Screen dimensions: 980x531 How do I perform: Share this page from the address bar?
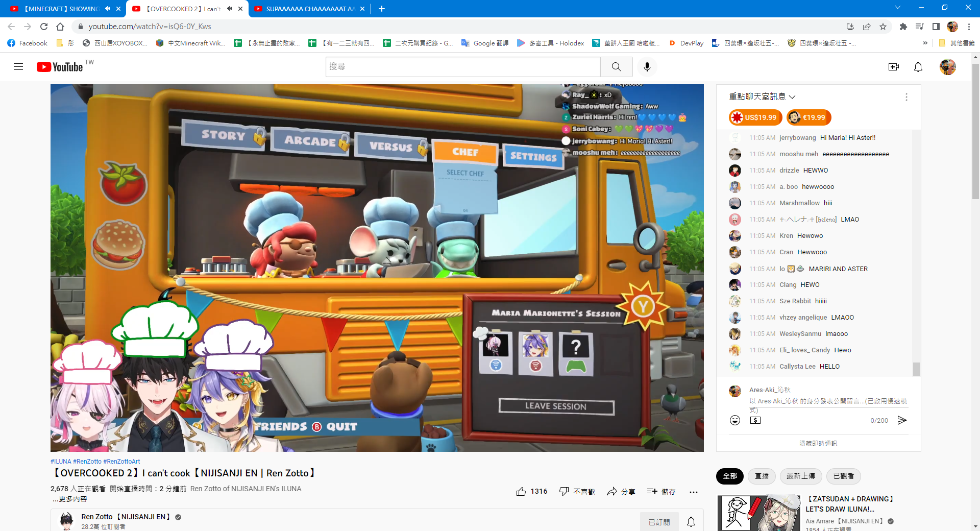pos(867,27)
